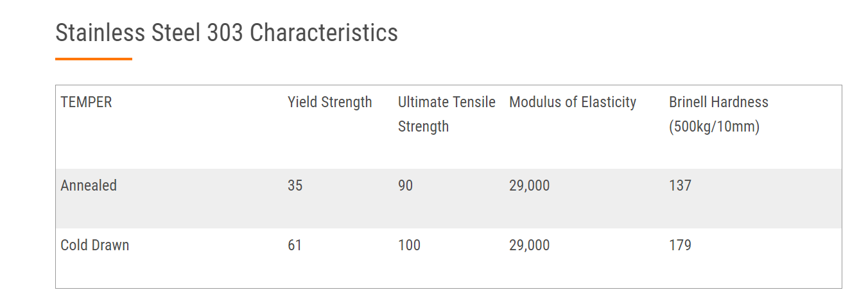This screenshot has width=868, height=308.
Task: Click the Annealed tensile strength value 90
Action: point(405,186)
